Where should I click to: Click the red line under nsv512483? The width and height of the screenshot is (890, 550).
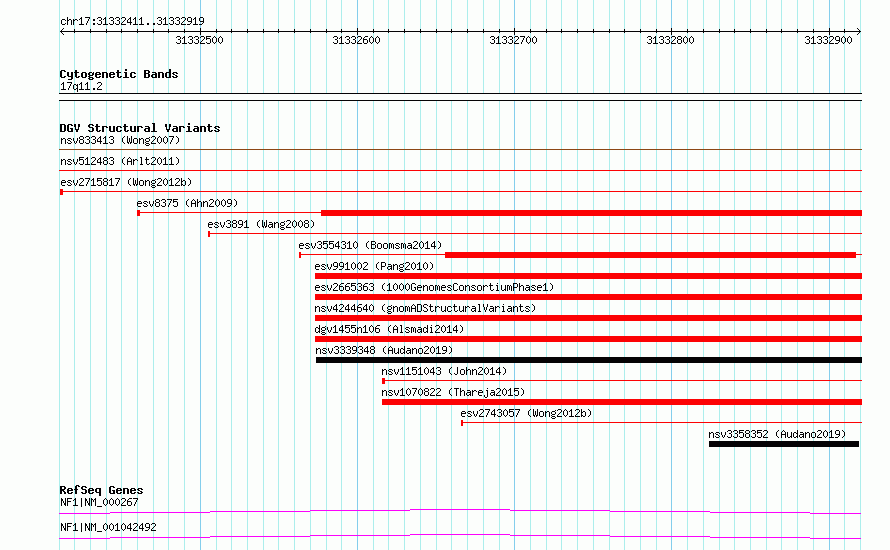tap(461, 171)
